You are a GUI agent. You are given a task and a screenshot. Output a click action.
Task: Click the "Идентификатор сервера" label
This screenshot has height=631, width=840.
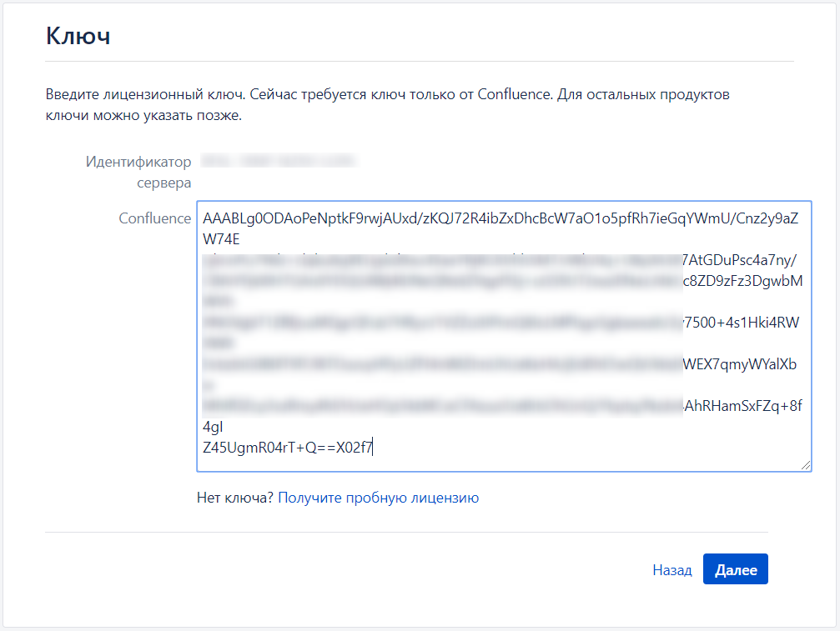point(139,172)
